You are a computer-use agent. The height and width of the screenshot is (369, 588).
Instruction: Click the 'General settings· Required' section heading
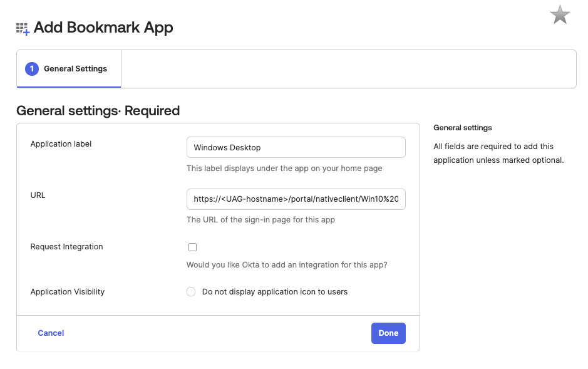coord(98,111)
